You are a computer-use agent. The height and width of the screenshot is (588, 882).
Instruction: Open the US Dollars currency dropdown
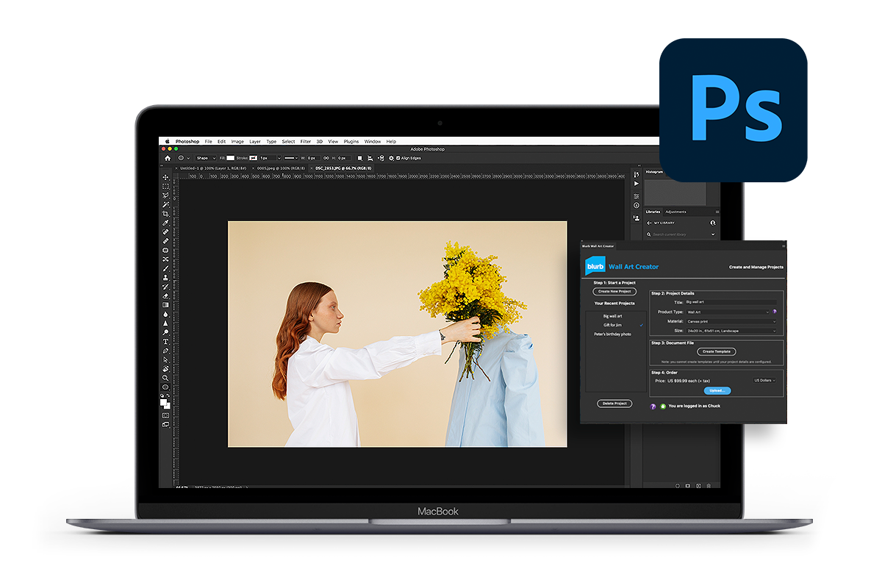coord(764,381)
